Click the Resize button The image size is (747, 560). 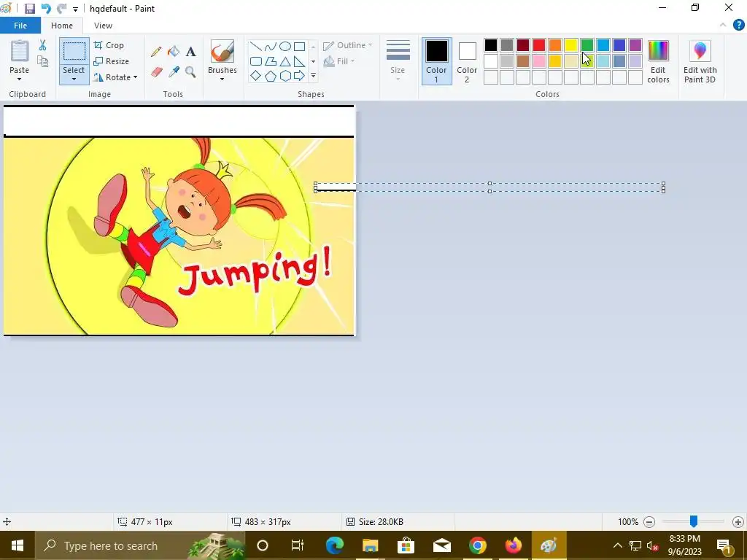coord(112,61)
